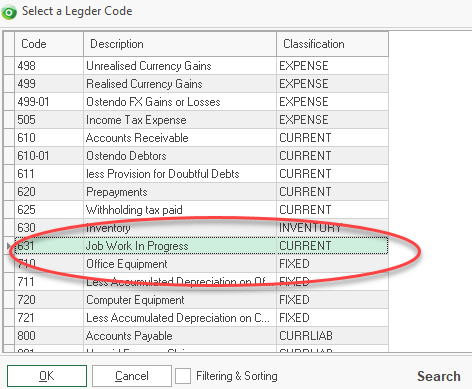
Task: Click the green Ostendo app icon in title bar
Action: point(9,13)
